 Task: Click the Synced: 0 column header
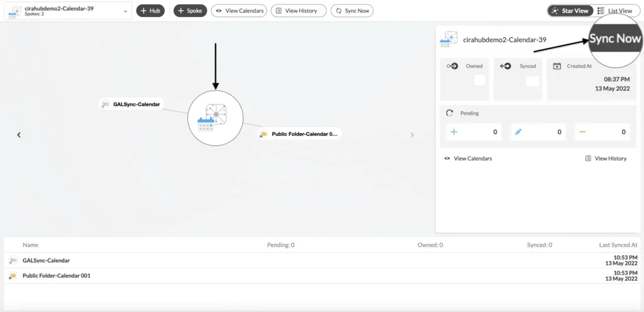540,245
